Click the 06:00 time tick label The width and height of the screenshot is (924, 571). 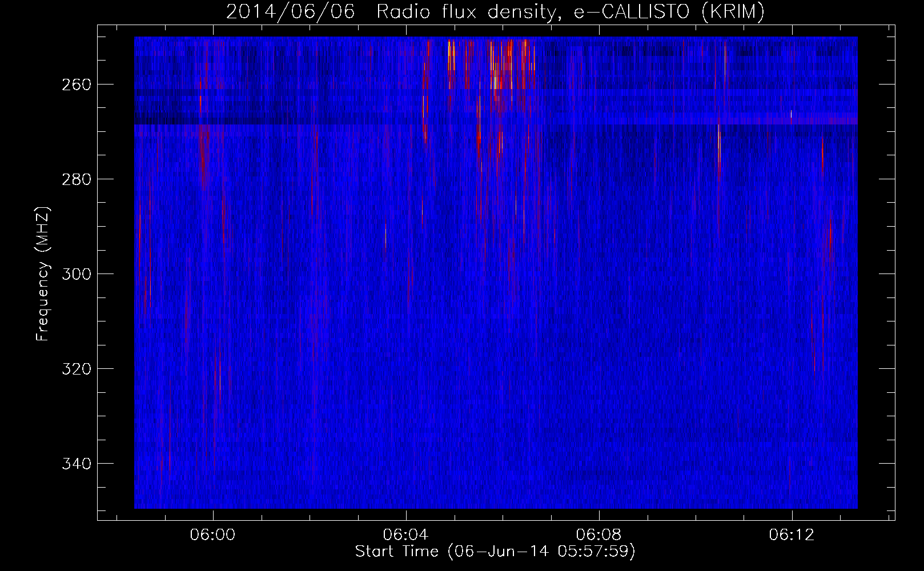point(213,535)
